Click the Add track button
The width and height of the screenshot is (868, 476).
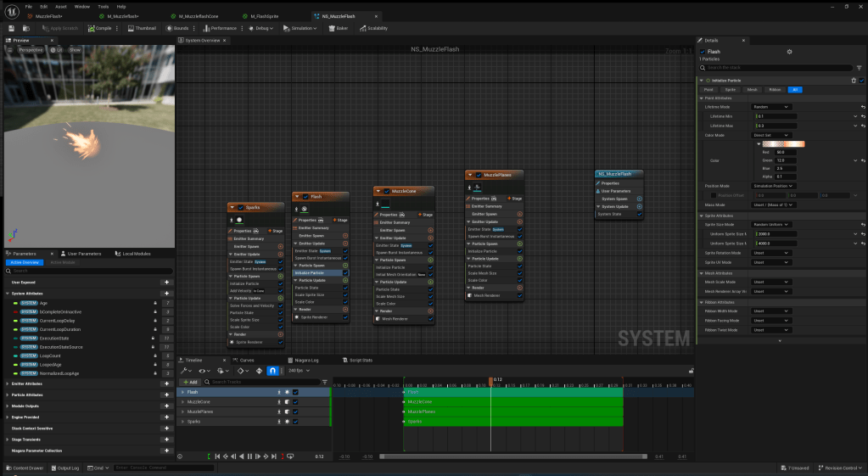tap(190, 382)
